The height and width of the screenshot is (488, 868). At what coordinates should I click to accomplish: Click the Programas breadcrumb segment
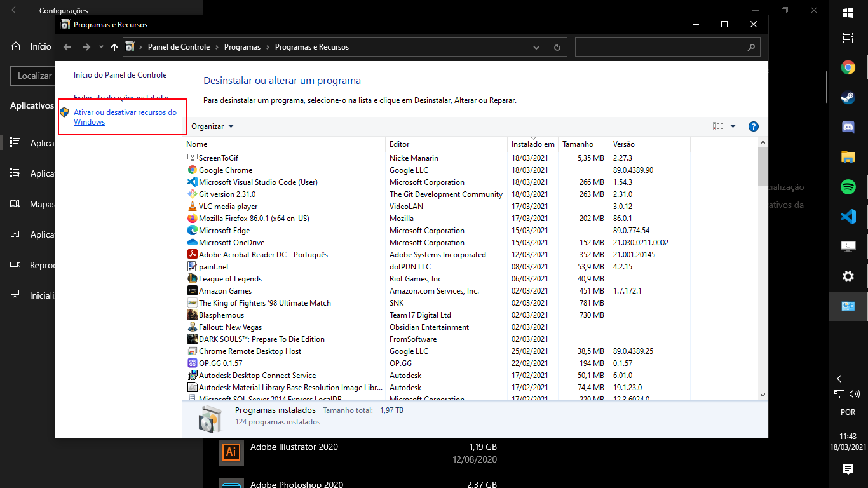[x=242, y=47]
